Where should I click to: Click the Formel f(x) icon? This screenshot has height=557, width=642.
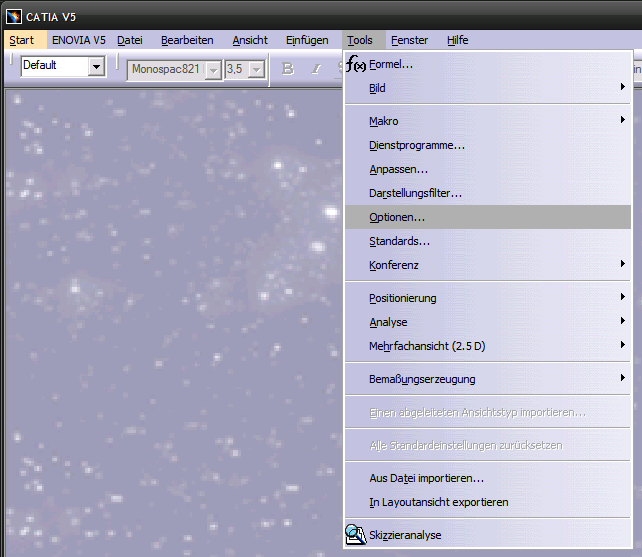click(356, 65)
